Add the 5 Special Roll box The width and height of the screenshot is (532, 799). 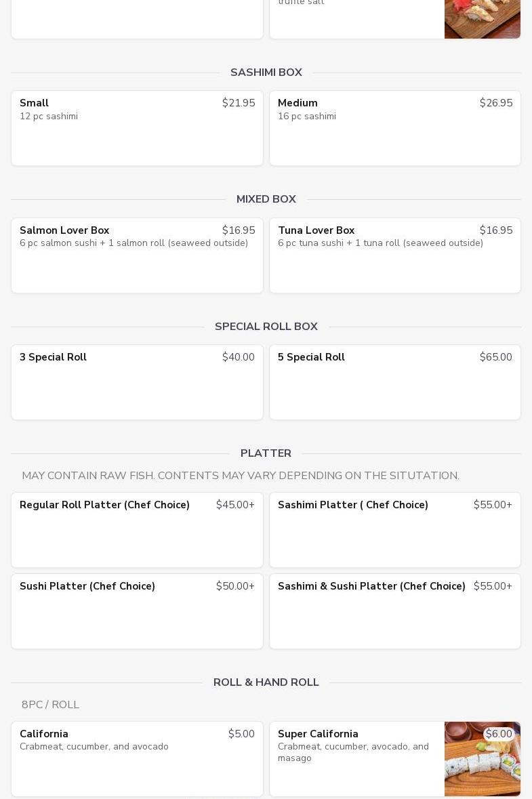coord(395,382)
